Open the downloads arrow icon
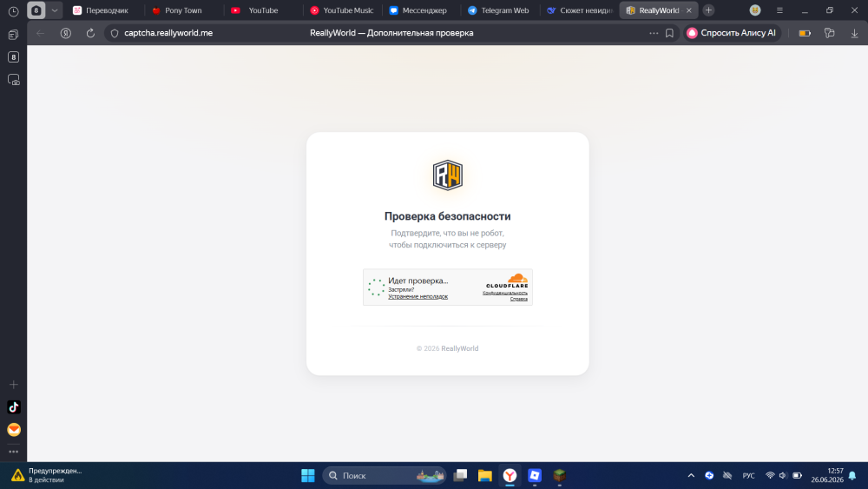Screen dimensions: 868x489 854,33
